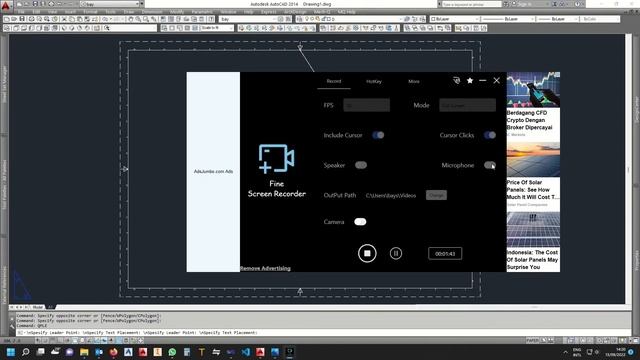This screenshot has width=640, height=360.
Task: Select the Model layout tab
Action: pyautogui.click(x=38, y=307)
